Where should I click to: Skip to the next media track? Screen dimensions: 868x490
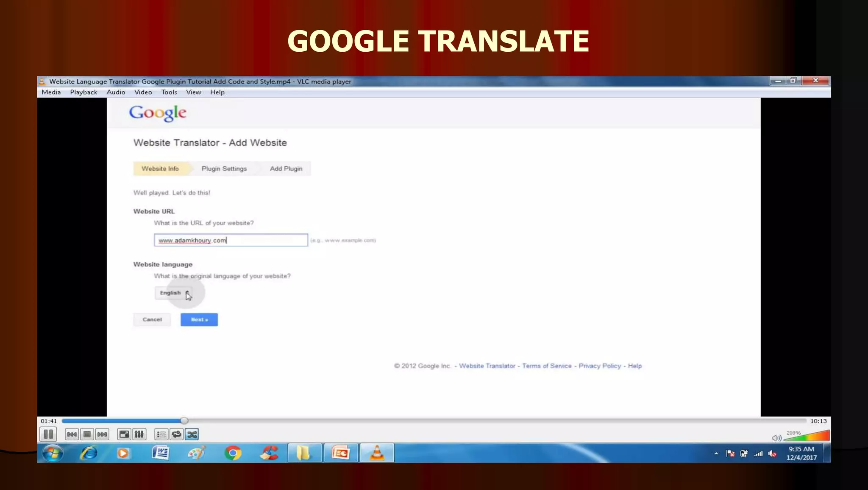(102, 434)
